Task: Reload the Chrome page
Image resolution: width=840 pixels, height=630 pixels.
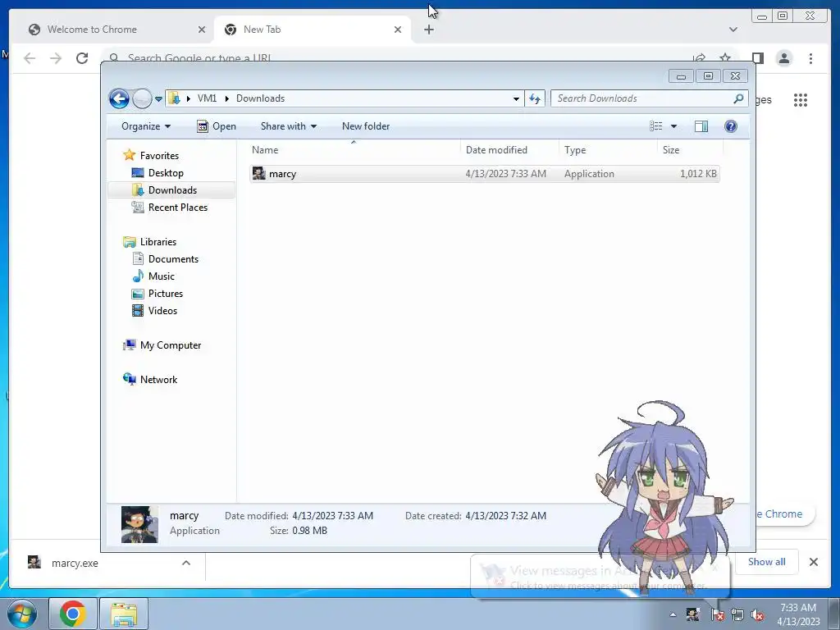Action: coord(82,58)
